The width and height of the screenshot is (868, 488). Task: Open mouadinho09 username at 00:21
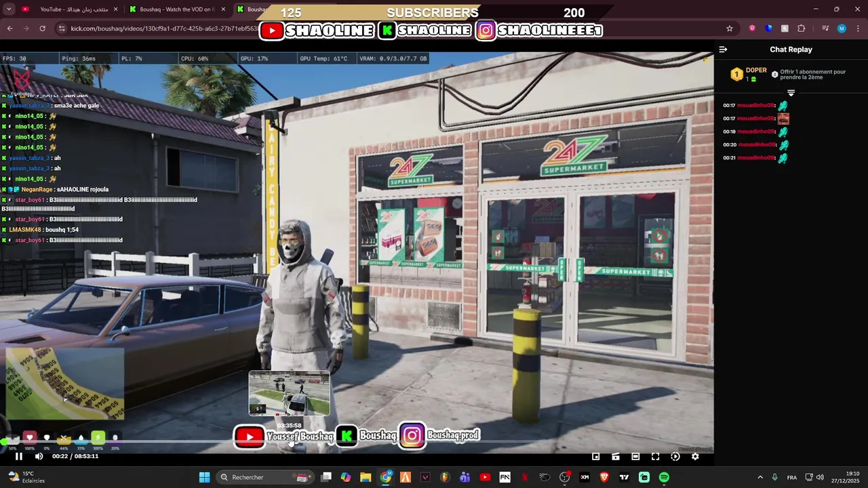pyautogui.click(x=757, y=158)
